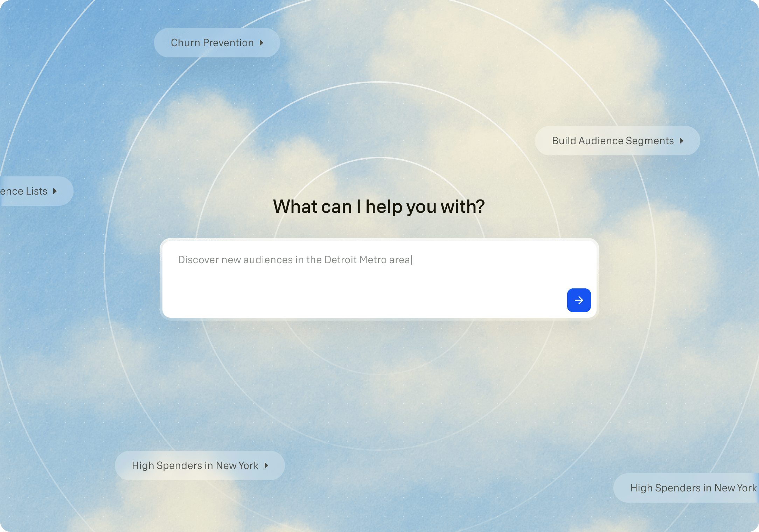Open the partially hidden 'ence Lists' chip
The image size is (759, 532).
pyautogui.click(x=32, y=191)
